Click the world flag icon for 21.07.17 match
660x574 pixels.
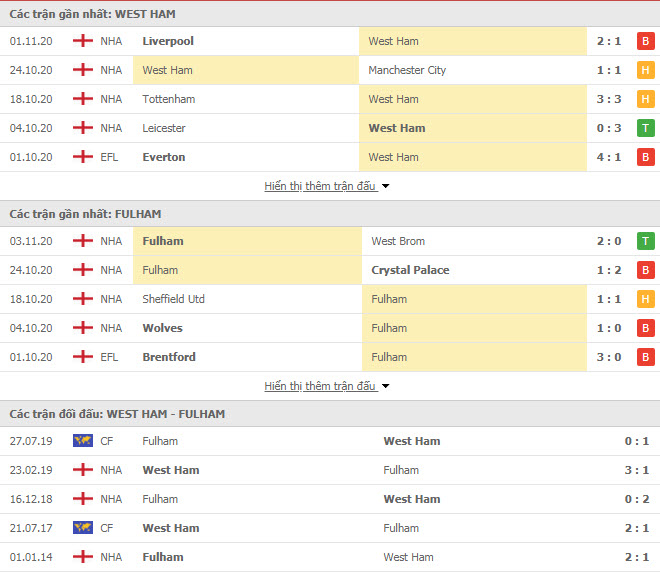click(x=83, y=528)
